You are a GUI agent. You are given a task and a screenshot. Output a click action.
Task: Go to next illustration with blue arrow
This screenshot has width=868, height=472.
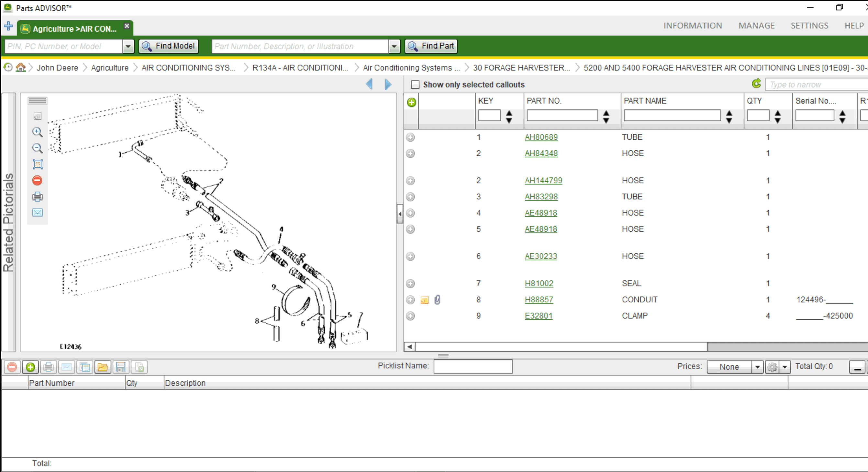tap(388, 84)
